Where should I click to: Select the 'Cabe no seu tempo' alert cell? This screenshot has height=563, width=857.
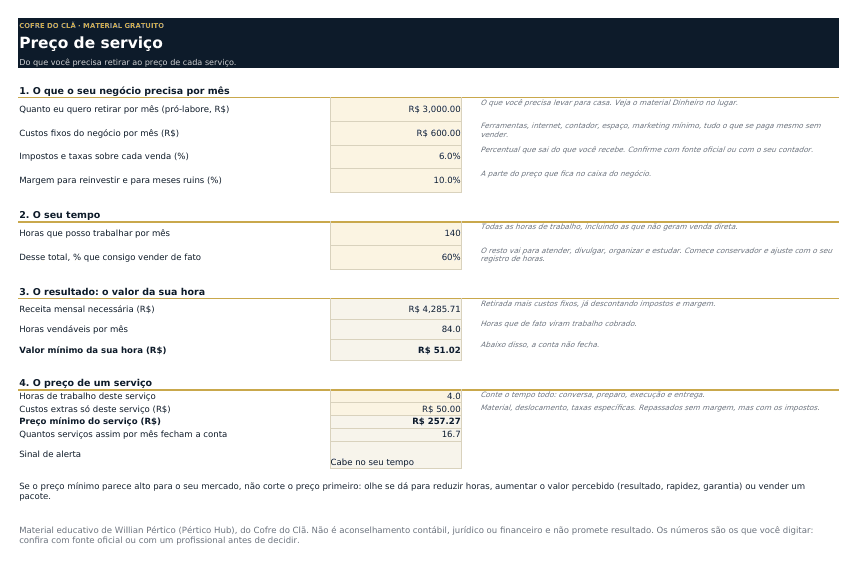tap(396, 455)
